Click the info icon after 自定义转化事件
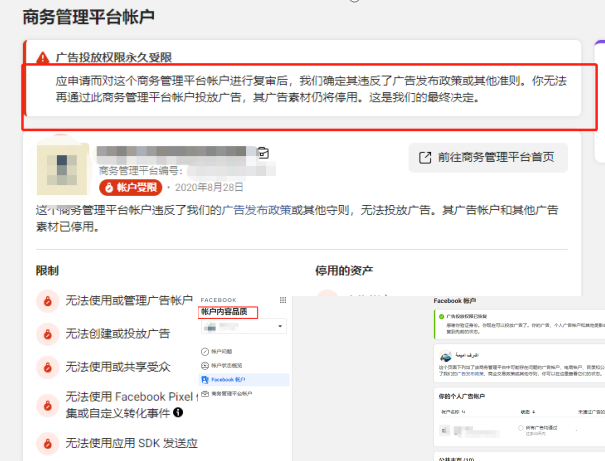Viewport: 605px width, 461px height. tap(178, 412)
